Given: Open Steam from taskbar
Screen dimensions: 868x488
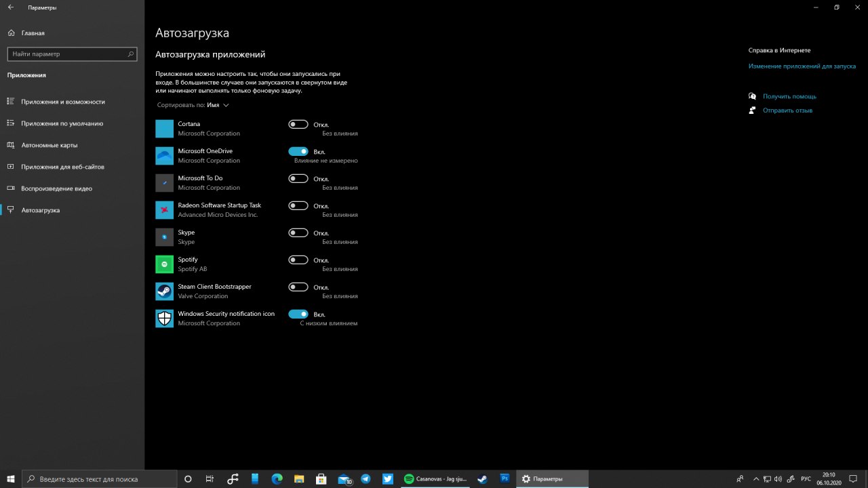Looking at the screenshot, I should pyautogui.click(x=482, y=479).
